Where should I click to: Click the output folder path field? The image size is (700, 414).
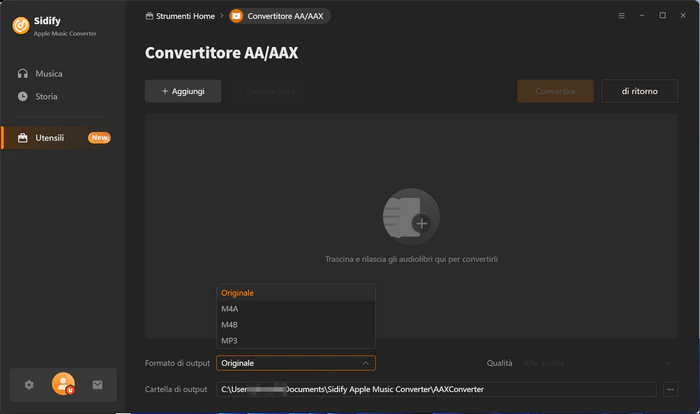(x=436, y=389)
